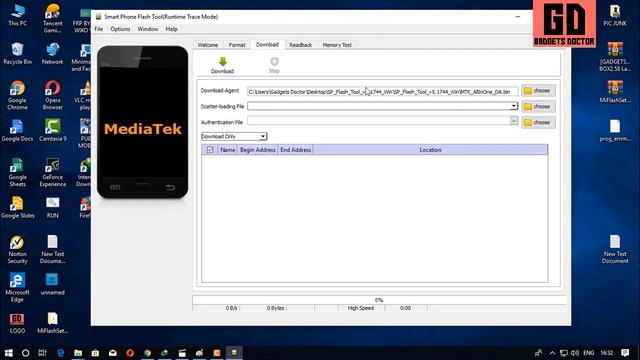Expand the Authentication File dropdown
The height and width of the screenshot is (360, 640).
513,121
